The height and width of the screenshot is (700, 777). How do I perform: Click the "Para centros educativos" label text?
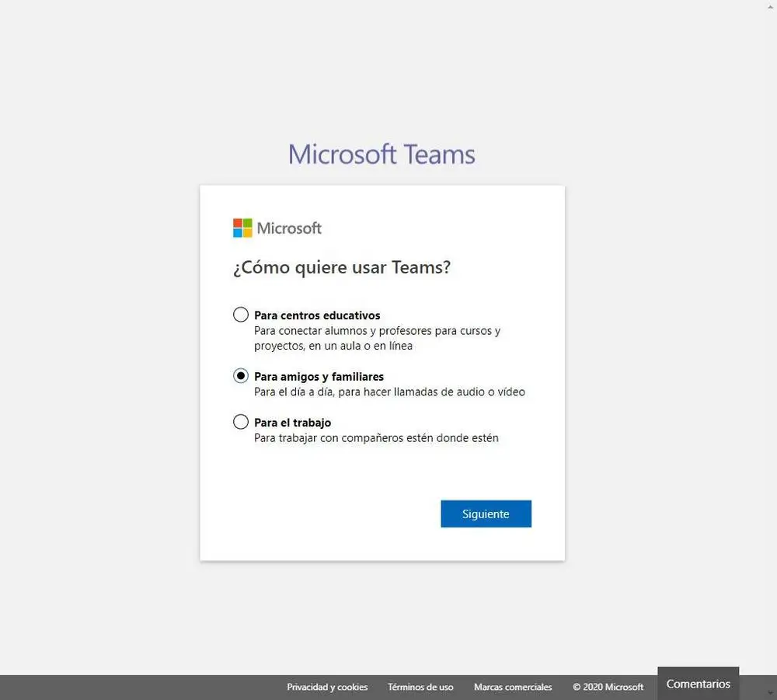[x=317, y=315]
